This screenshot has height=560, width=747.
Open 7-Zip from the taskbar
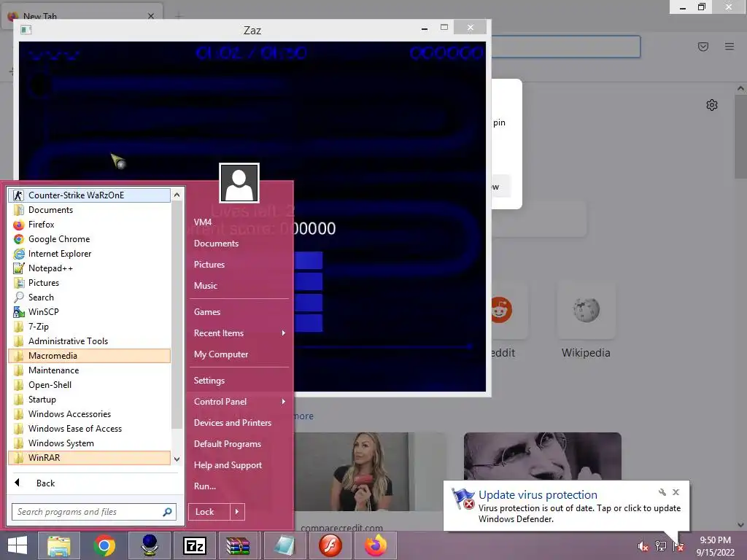[195, 545]
